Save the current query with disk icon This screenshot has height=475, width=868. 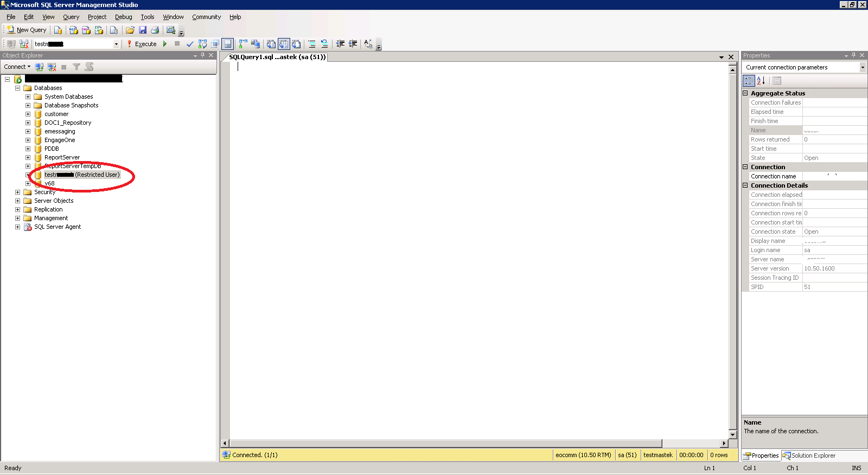143,30
